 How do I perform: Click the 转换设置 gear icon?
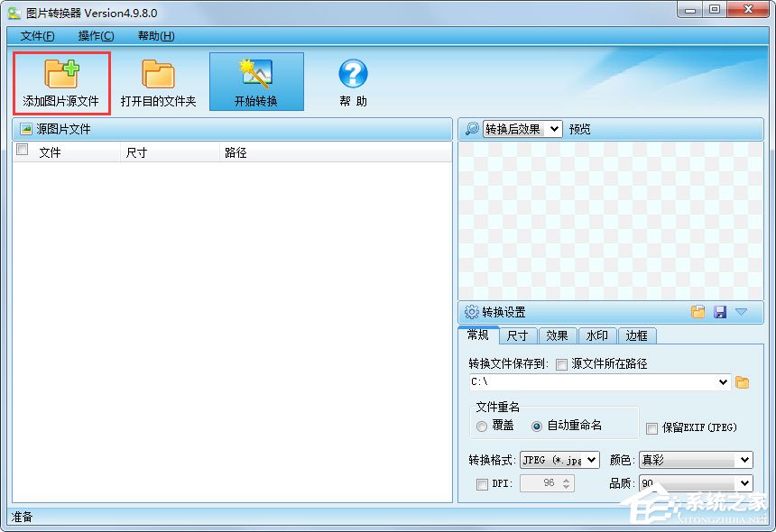[x=470, y=312]
